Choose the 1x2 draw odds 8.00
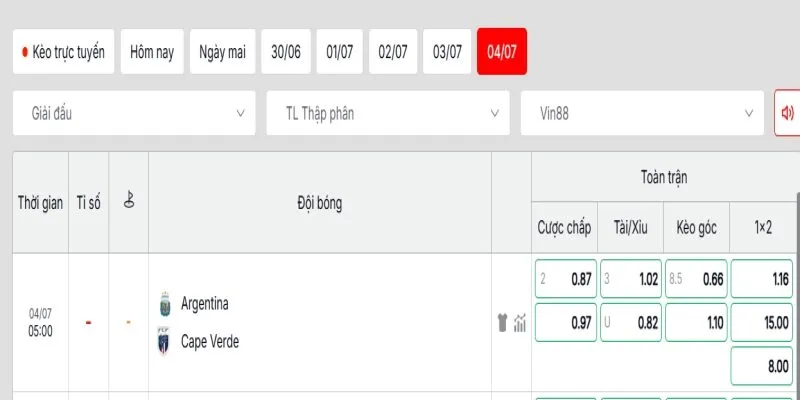 (762, 366)
